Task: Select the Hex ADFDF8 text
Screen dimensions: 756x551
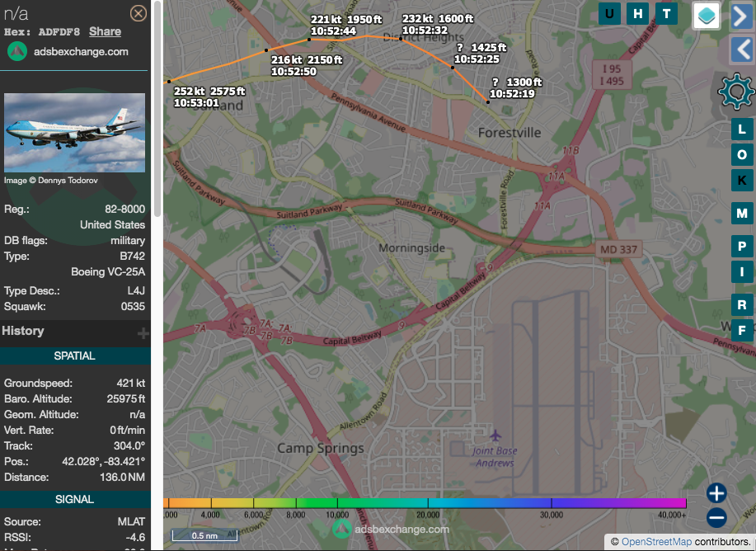Action: coord(59,32)
